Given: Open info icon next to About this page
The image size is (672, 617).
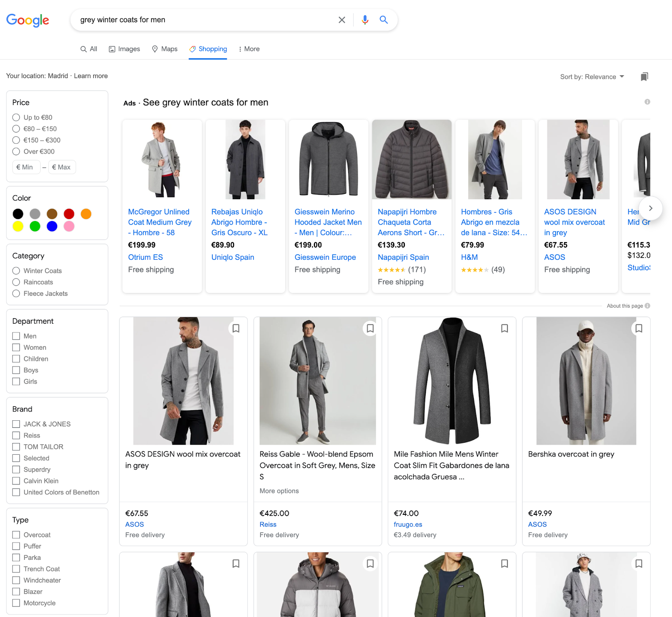Looking at the screenshot, I should click(x=647, y=306).
